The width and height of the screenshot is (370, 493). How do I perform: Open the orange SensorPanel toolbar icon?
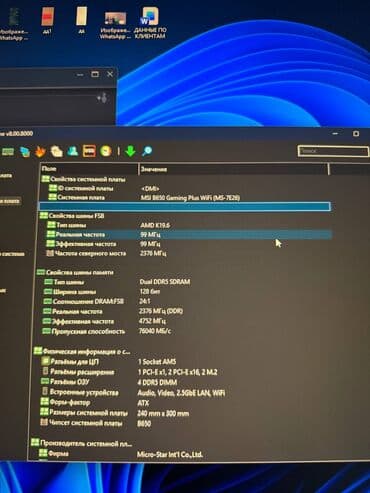89,151
